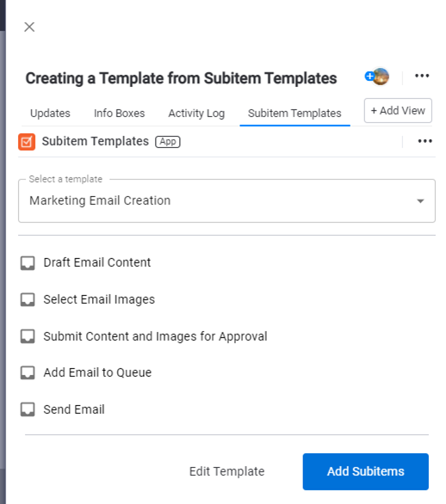Click the App badge label
The image size is (446, 504).
coord(168,141)
